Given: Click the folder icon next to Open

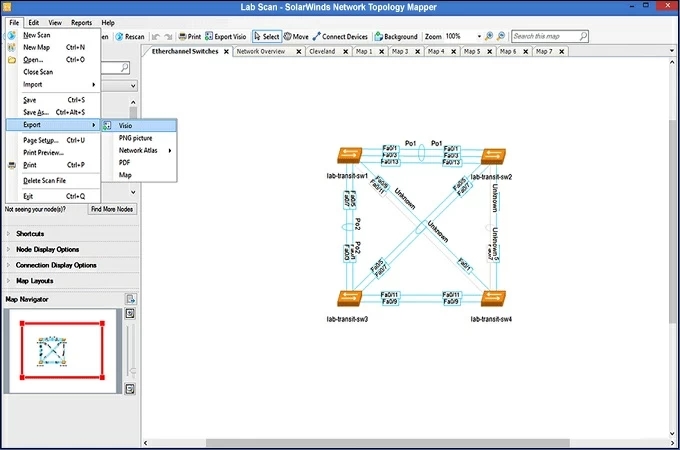Looking at the screenshot, I should (x=12, y=60).
